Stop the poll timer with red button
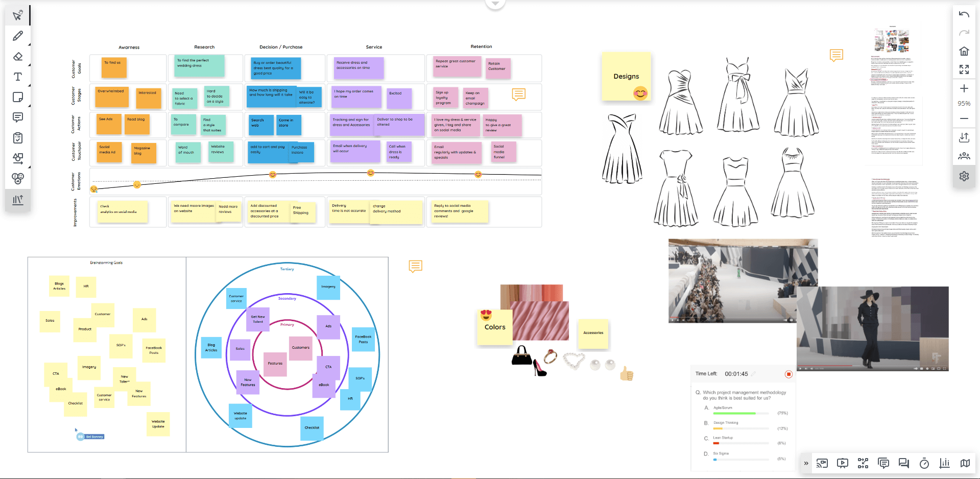 (x=789, y=373)
